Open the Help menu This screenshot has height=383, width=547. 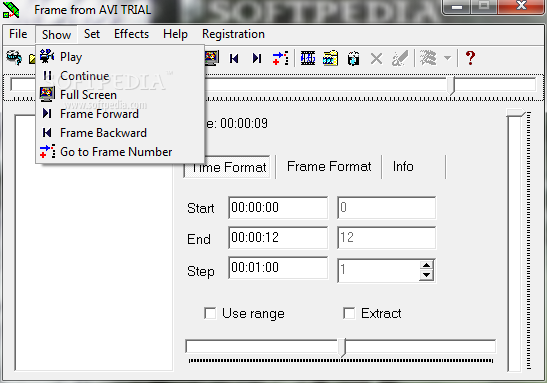pos(175,34)
